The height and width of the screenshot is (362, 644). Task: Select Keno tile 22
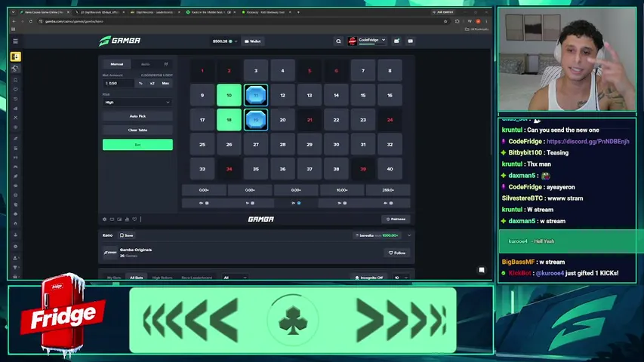point(336,120)
